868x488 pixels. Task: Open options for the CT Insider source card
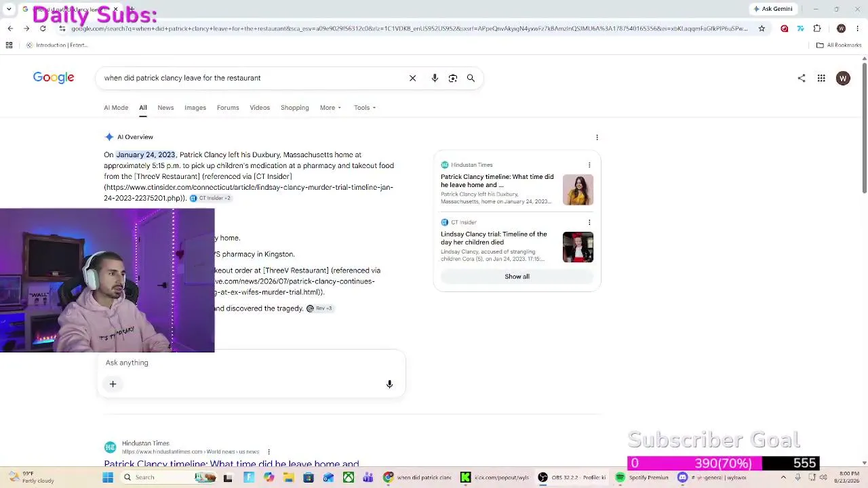click(x=589, y=222)
